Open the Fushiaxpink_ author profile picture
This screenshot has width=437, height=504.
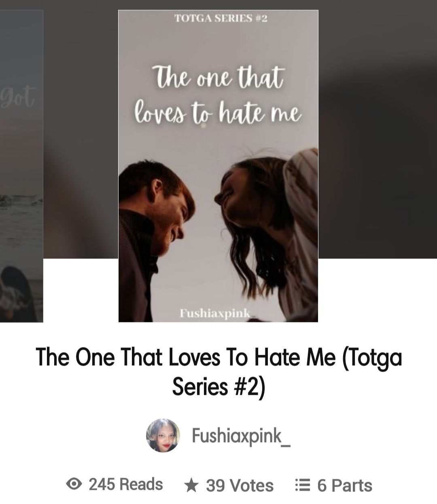163,435
